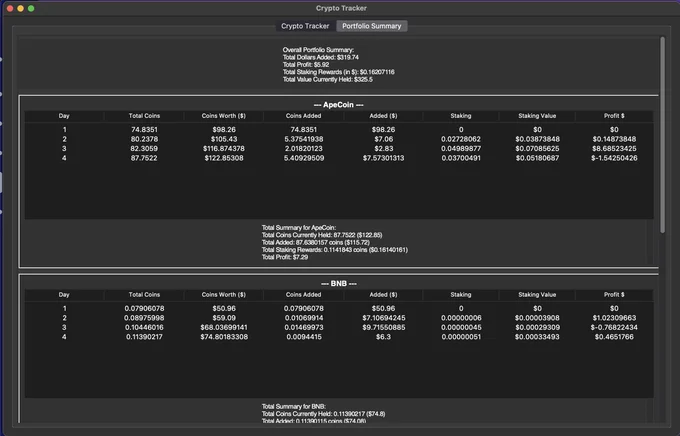Click BNB Added cell $9.71550885
Viewport: 680px width, 436px height.
[383, 328]
